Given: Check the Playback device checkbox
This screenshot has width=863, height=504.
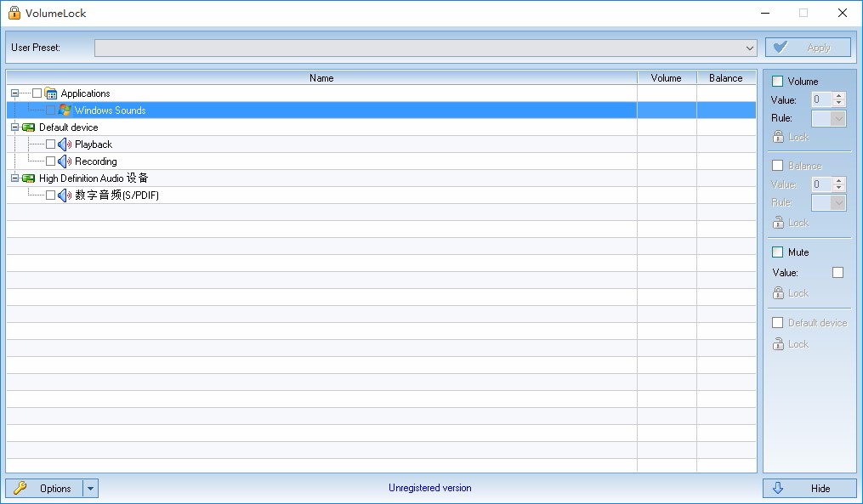Looking at the screenshot, I should click(50, 144).
